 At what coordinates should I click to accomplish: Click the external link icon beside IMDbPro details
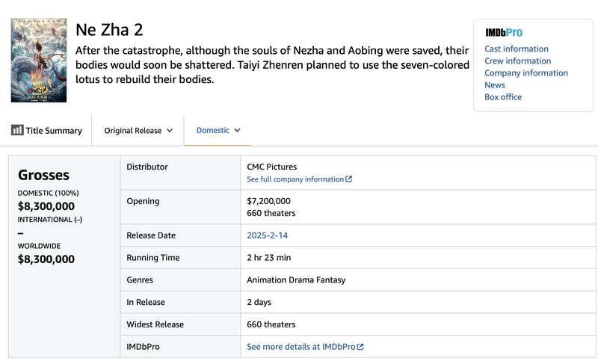point(361,347)
